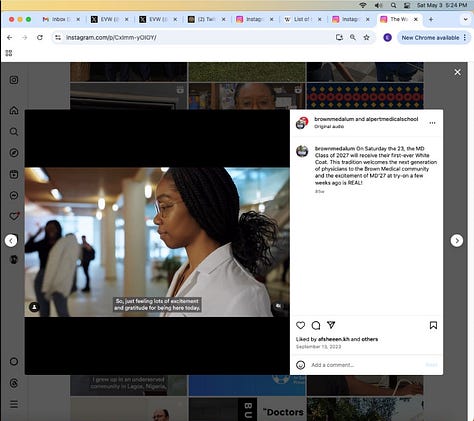Save the post with the bookmark icon
Screen dimensions: 474x421
click(433, 325)
